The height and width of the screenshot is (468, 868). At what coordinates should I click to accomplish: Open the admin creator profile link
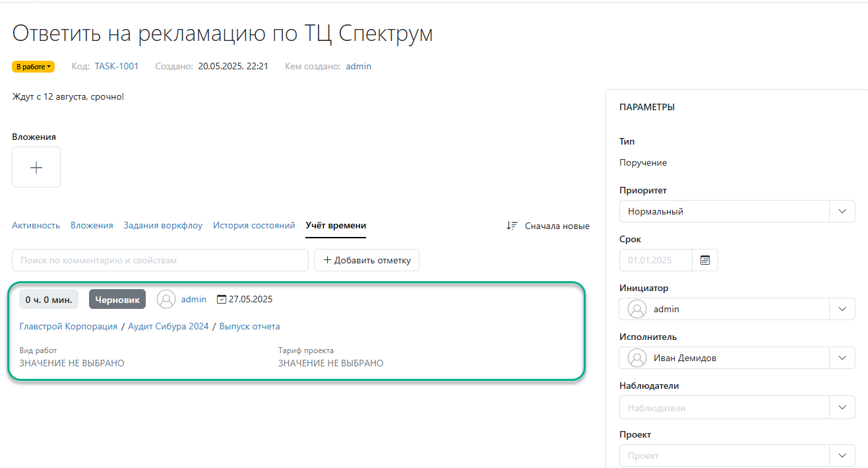coord(358,67)
